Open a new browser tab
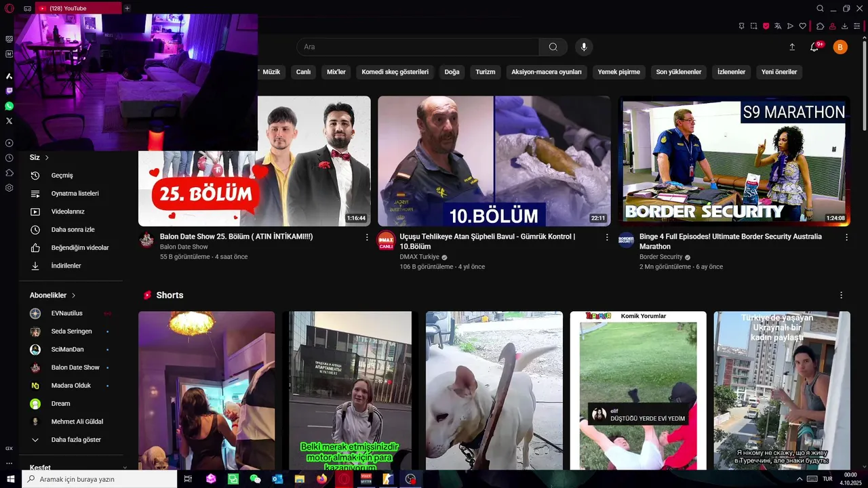Image resolution: width=868 pixels, height=488 pixels. 127,8
